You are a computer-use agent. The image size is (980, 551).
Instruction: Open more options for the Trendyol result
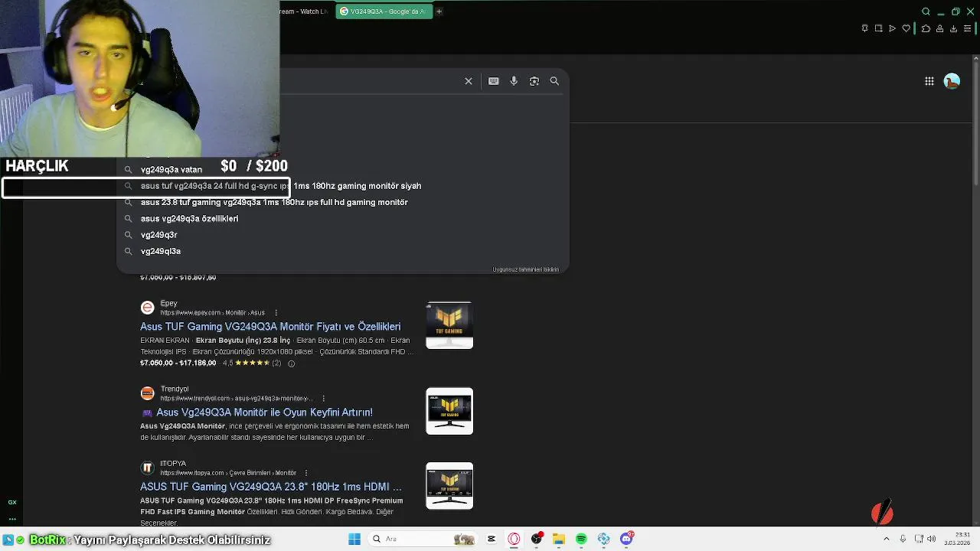pos(323,398)
